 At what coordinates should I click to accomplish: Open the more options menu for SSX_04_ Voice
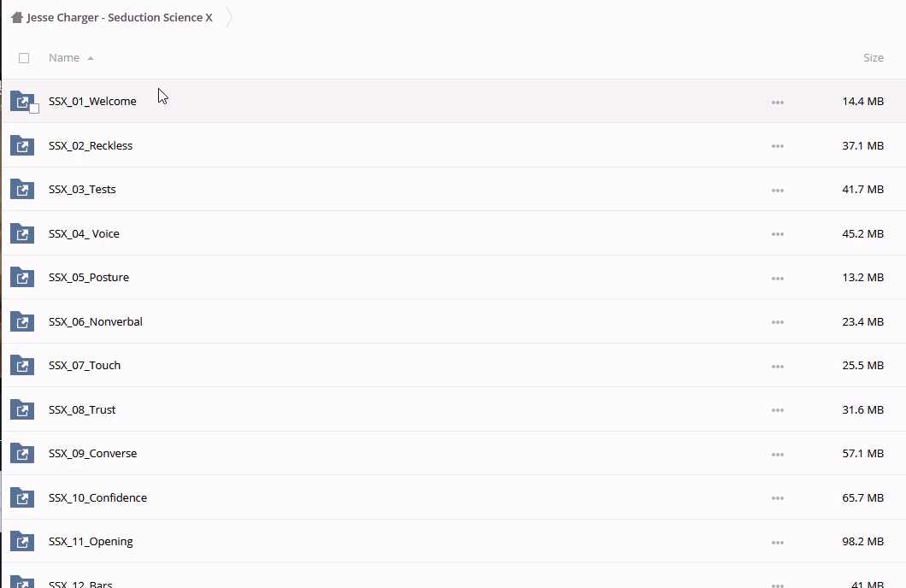point(777,234)
